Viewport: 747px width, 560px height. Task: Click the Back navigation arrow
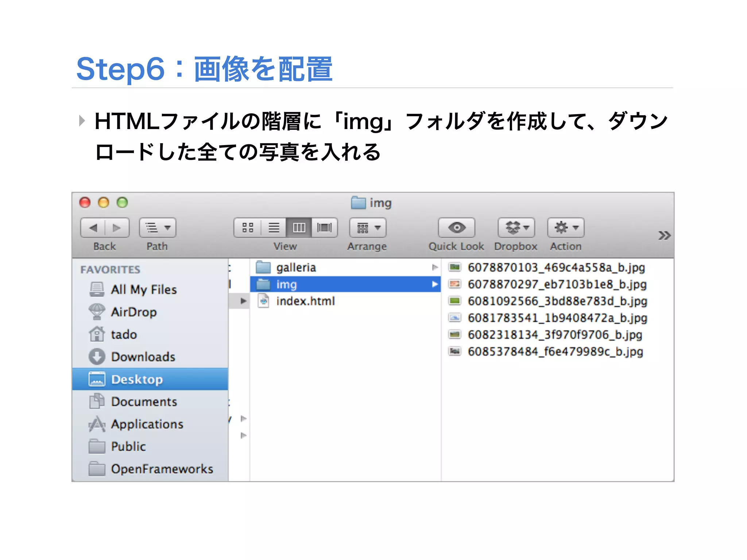pyautogui.click(x=93, y=228)
